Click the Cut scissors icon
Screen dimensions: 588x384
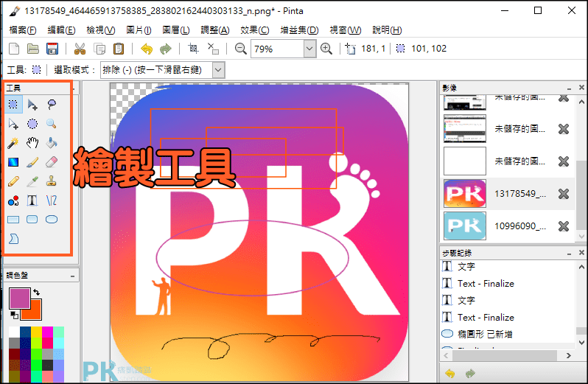pos(80,49)
